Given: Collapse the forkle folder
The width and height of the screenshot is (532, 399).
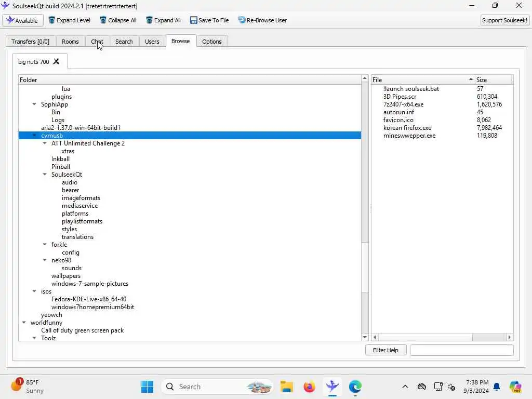Looking at the screenshot, I should click(x=45, y=244).
